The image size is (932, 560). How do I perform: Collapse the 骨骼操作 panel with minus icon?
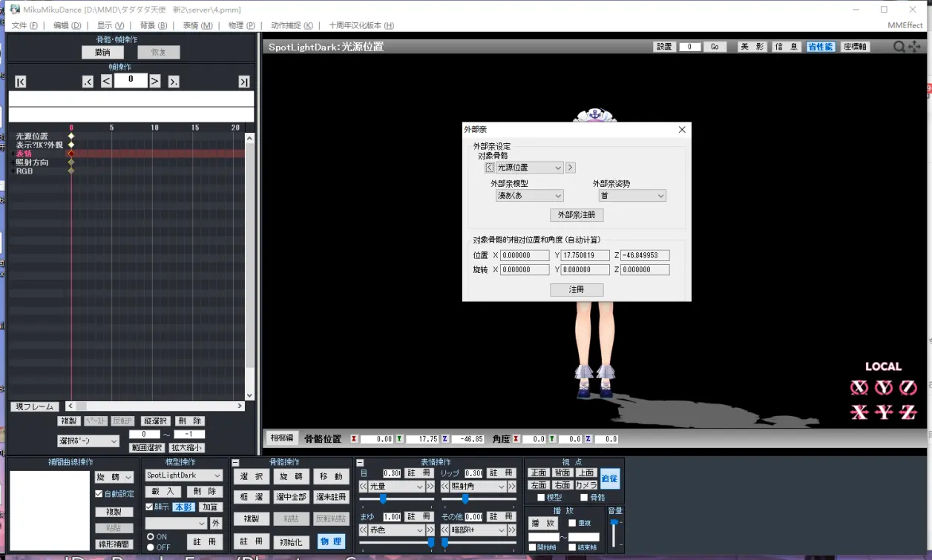tap(235, 463)
